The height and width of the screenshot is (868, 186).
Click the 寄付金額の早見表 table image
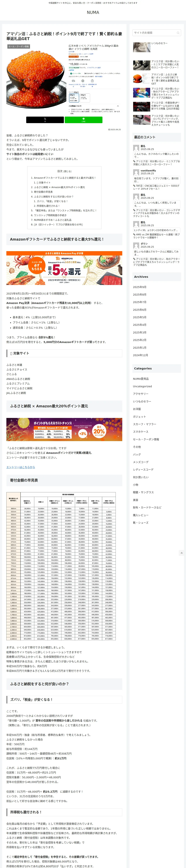click(61, 566)
